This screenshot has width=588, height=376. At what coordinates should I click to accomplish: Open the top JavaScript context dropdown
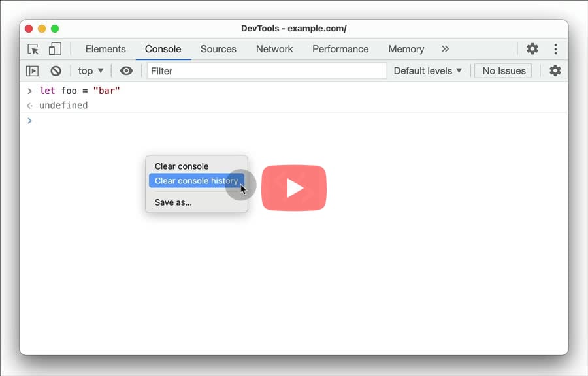point(91,70)
